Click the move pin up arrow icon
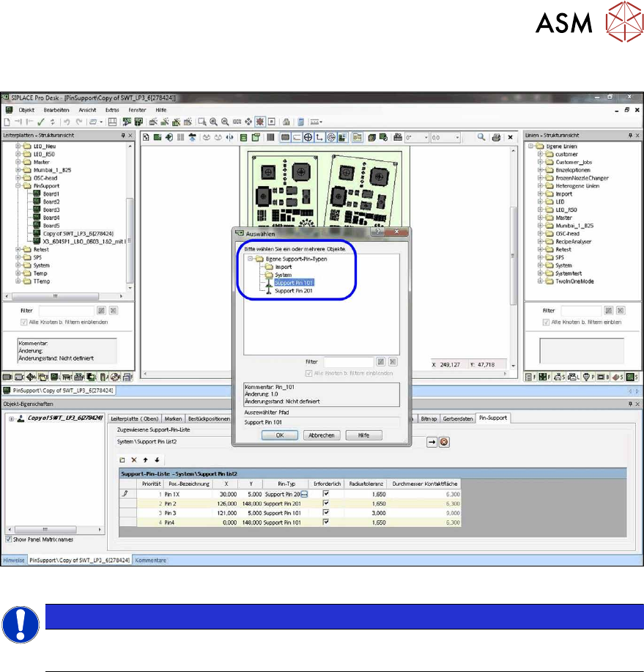 coord(146,460)
